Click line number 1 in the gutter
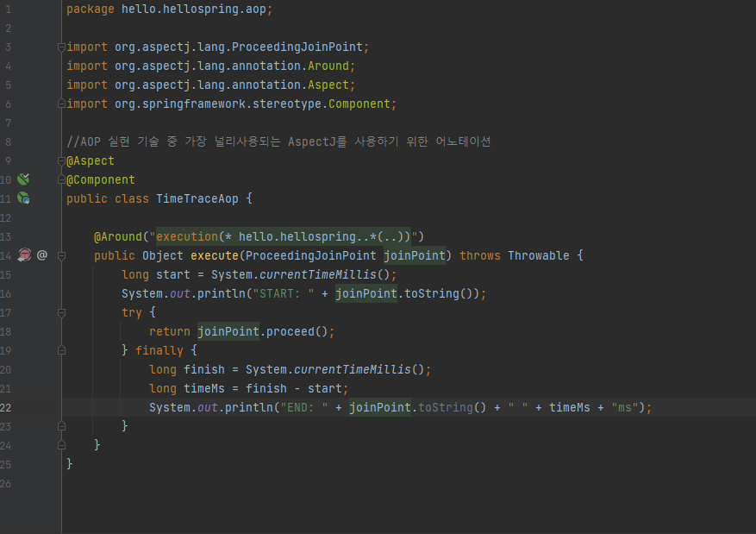This screenshot has width=756, height=534. click(x=9, y=9)
